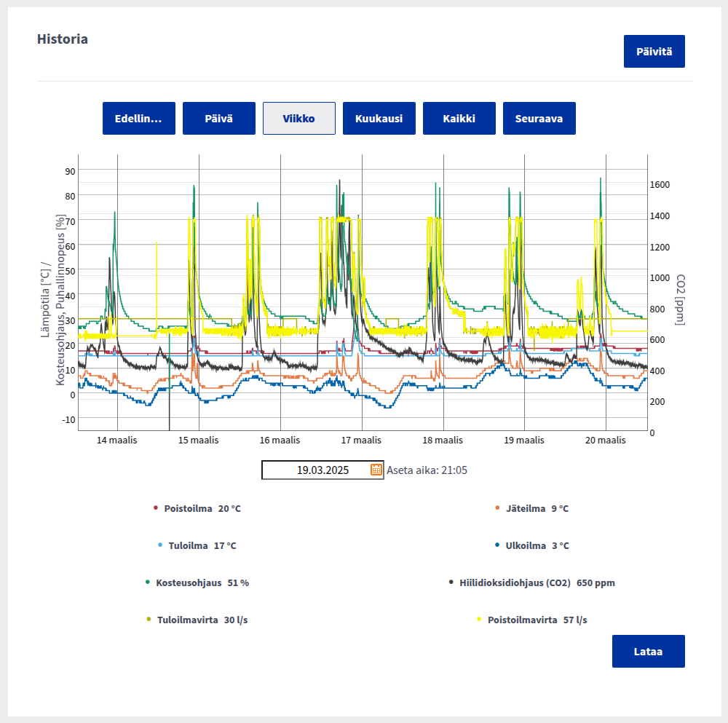The width and height of the screenshot is (728, 723).
Task: Click the Päivitä refresh button
Action: tap(654, 52)
